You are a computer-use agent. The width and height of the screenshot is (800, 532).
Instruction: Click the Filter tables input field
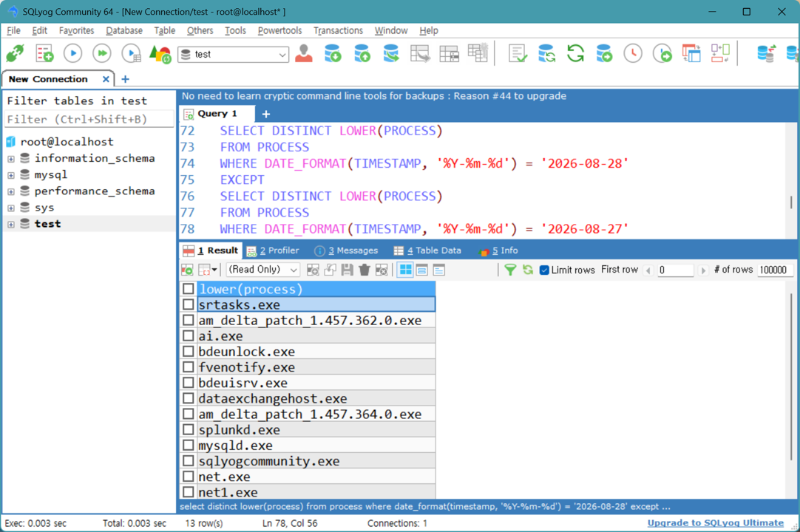tap(89, 120)
